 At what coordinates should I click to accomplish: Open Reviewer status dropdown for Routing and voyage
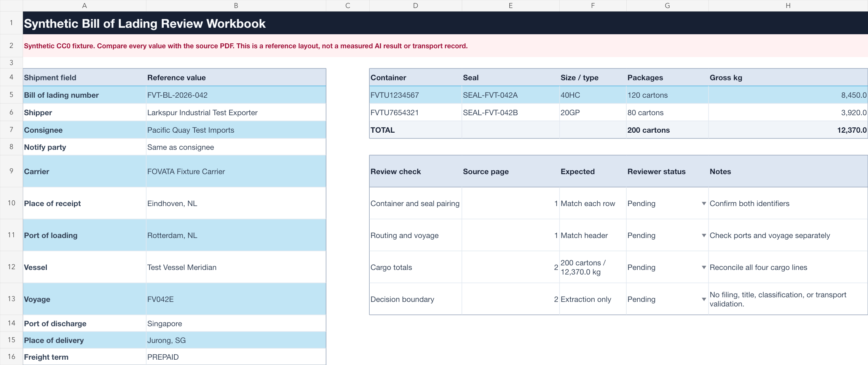704,235
